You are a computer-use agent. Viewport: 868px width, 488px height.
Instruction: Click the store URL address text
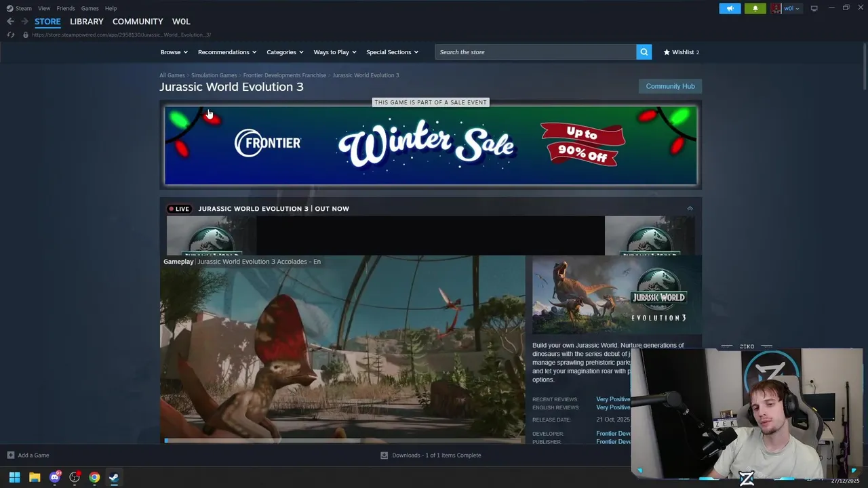click(121, 35)
